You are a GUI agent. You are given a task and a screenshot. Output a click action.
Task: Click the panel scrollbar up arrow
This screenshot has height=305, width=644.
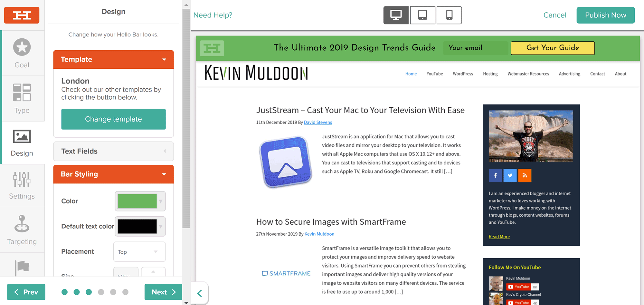coord(186,5)
